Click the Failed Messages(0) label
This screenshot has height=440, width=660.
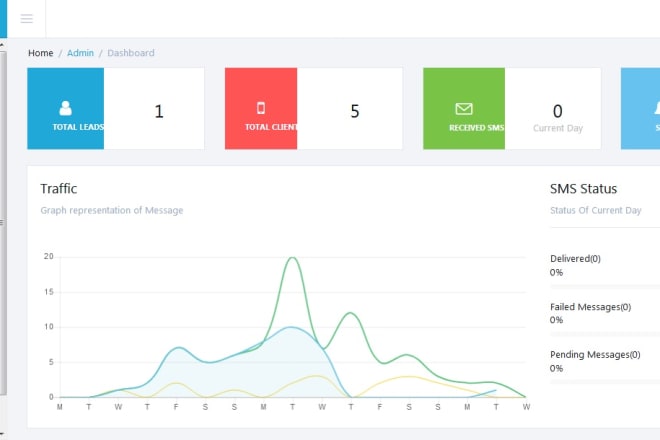coord(591,307)
